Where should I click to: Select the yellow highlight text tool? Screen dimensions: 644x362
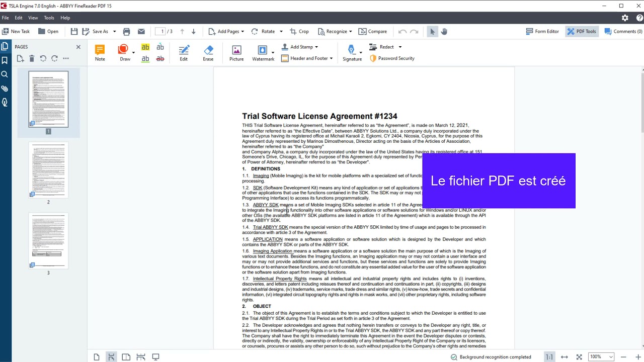[145, 47]
